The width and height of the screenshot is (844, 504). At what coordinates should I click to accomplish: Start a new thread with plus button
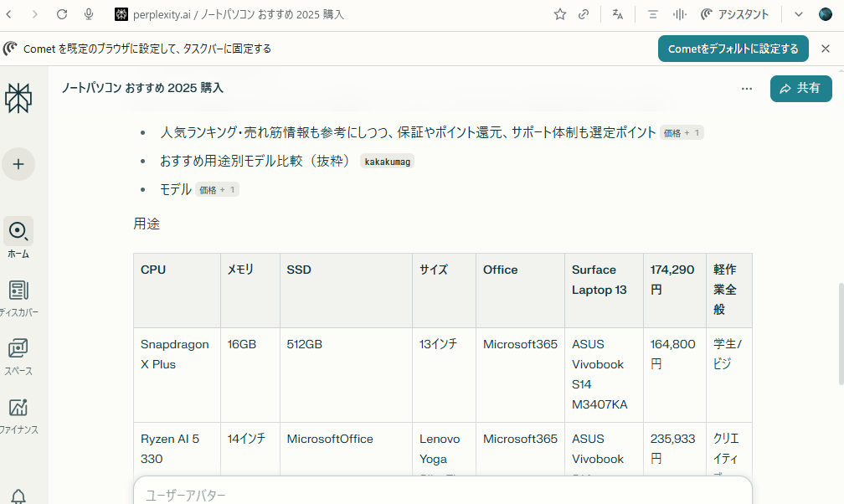pyautogui.click(x=18, y=163)
